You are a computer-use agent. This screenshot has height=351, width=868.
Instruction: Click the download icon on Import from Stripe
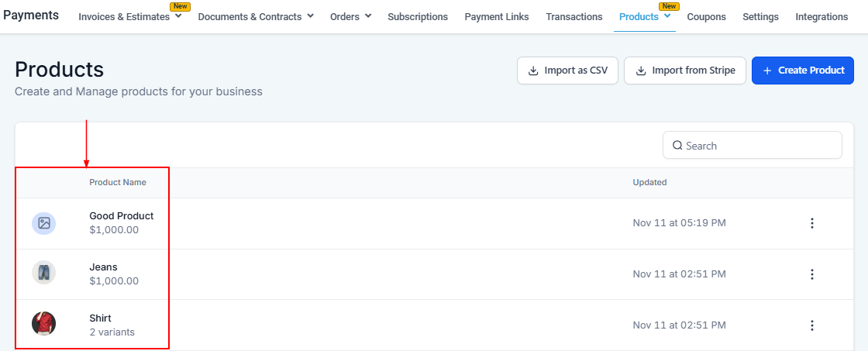[x=641, y=71]
